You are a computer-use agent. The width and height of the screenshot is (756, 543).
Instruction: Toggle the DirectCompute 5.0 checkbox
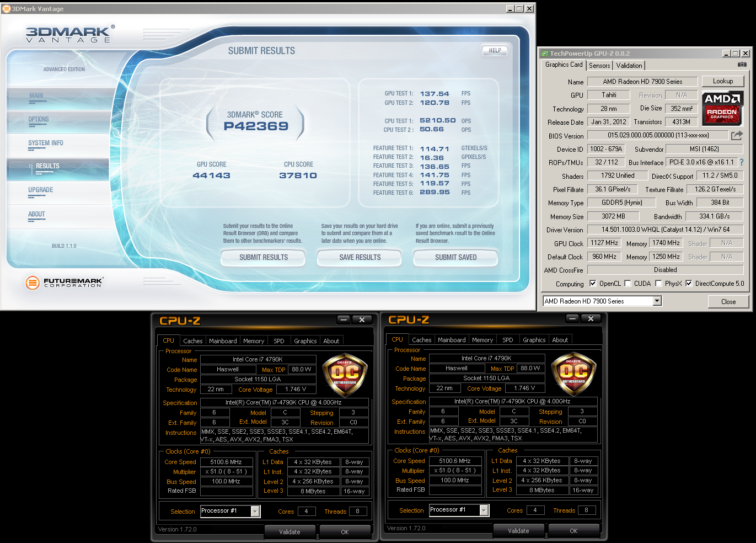tap(689, 284)
